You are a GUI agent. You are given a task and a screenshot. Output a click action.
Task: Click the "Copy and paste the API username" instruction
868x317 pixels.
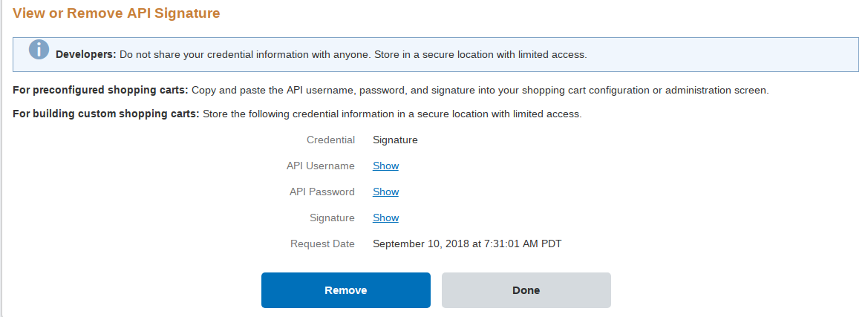click(x=480, y=91)
